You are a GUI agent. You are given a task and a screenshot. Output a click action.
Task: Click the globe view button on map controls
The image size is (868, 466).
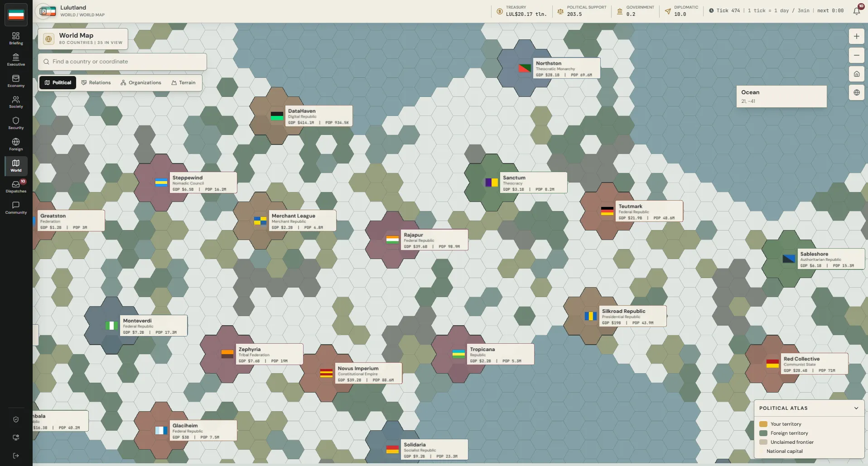856,92
